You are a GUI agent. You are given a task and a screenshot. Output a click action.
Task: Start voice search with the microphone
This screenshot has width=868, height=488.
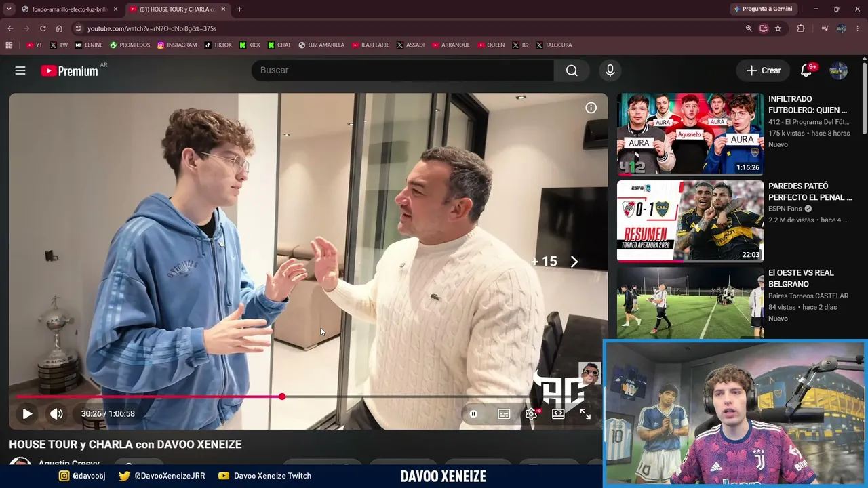610,70
